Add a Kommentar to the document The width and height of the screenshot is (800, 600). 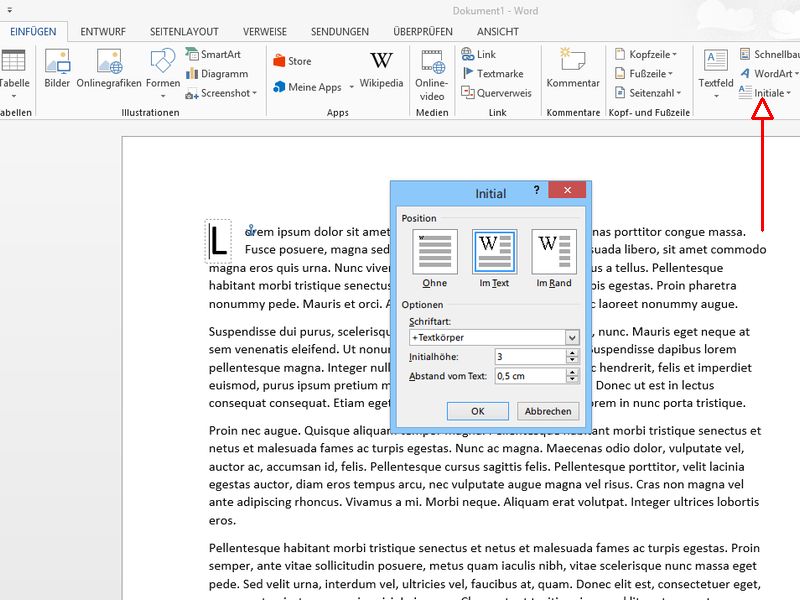point(573,68)
